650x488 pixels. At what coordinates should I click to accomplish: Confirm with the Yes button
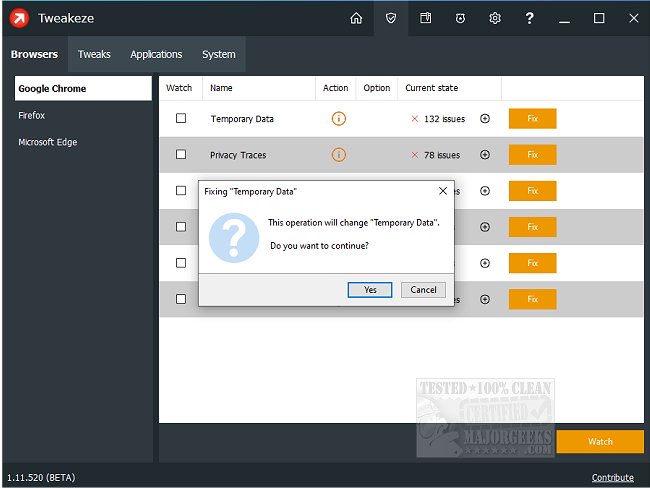point(370,290)
